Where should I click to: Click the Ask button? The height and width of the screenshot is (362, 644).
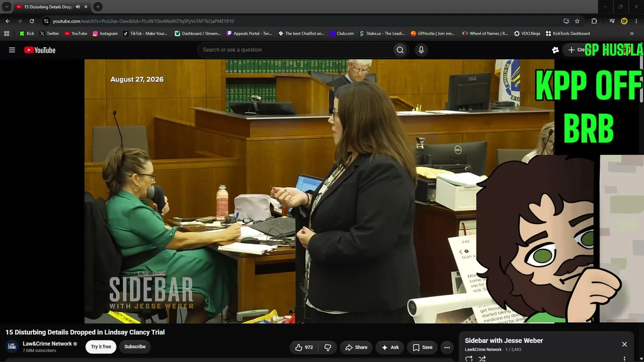pyautogui.click(x=390, y=347)
